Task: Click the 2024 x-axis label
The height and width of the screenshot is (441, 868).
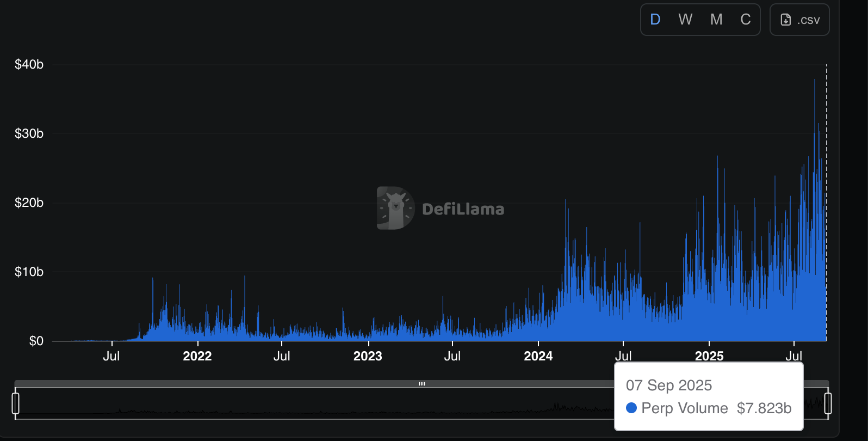Action: pos(538,356)
